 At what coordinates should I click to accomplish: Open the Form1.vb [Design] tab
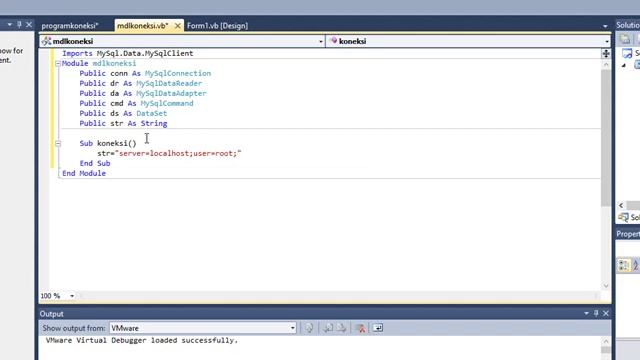(217, 26)
